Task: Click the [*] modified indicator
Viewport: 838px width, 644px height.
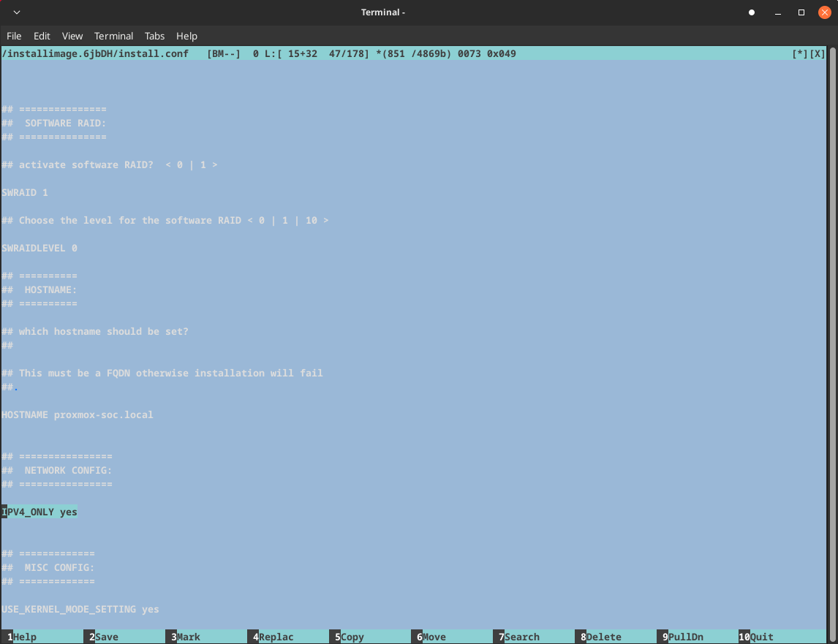Action: pos(800,54)
